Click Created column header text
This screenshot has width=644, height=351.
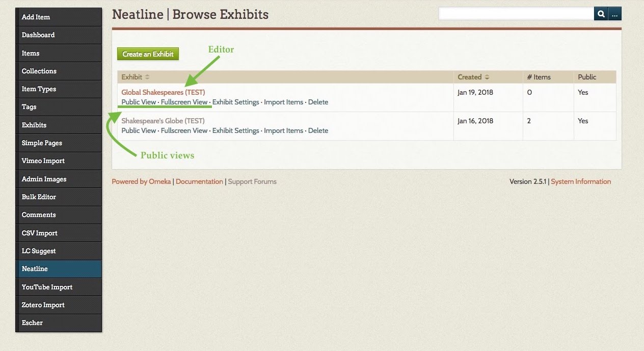[470, 77]
